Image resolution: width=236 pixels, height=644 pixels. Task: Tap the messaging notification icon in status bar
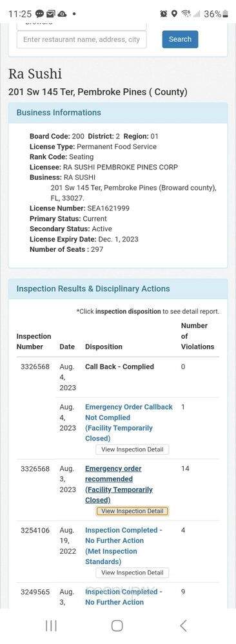[39, 14]
